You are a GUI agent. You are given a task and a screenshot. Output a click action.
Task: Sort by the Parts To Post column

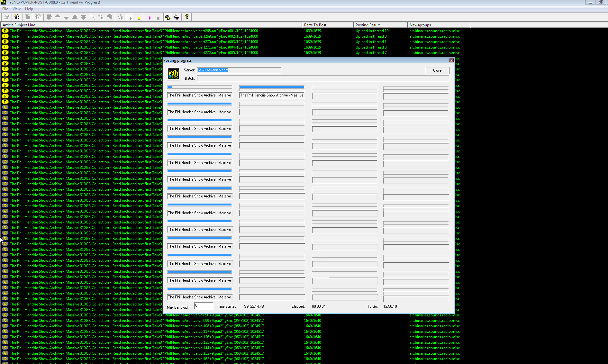(x=327, y=25)
